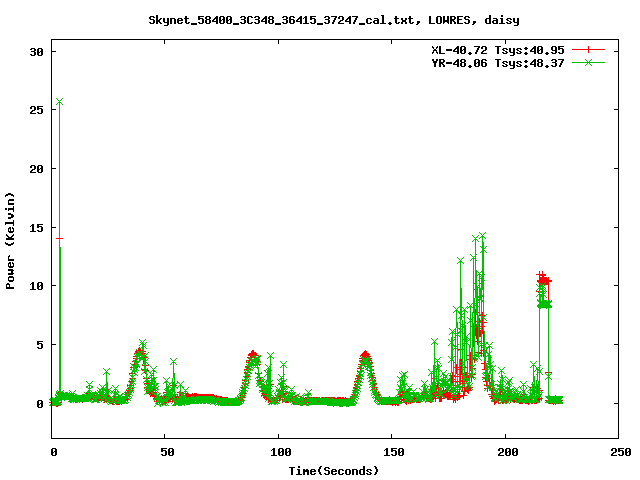Screen dimensions: 640x480
Task: Click the highest green marker near 190 seconds
Action: 482,236
